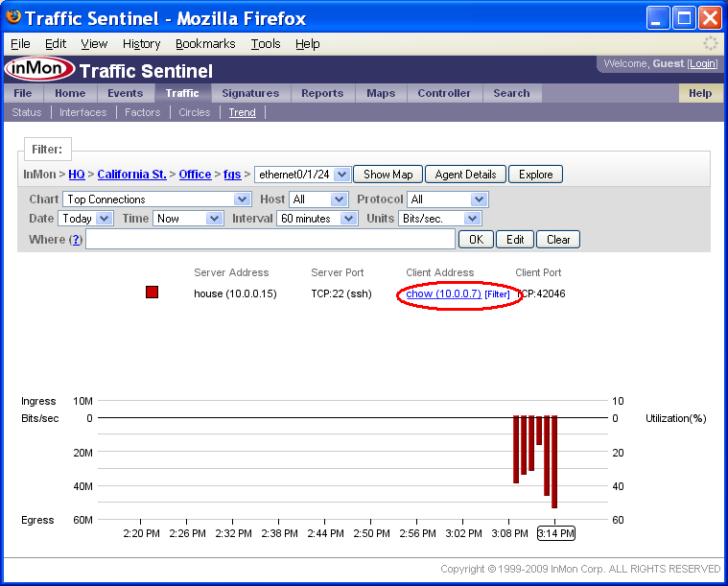Expand the ethernet0/1/24 interface dropdown
Image resolution: width=728 pixels, height=586 pixels.
pos(302,175)
